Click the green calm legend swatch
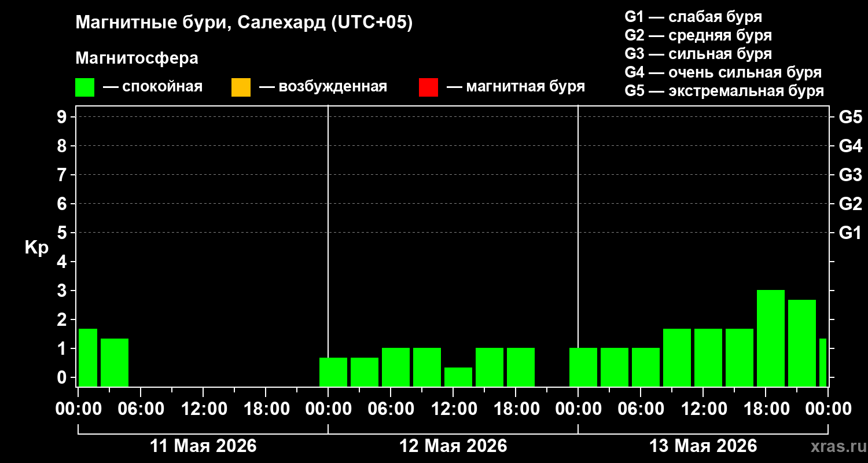The height and width of the screenshot is (463, 868). tap(84, 87)
